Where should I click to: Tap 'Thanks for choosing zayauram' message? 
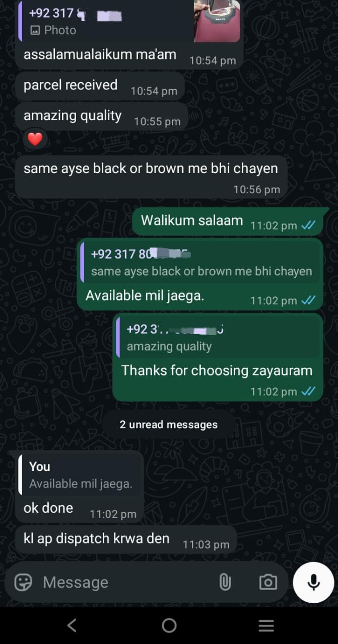[217, 371]
